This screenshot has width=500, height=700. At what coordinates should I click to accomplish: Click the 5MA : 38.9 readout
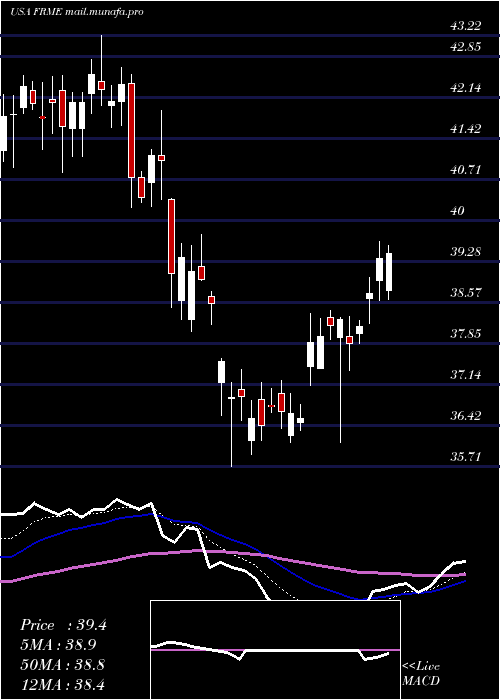(x=58, y=645)
